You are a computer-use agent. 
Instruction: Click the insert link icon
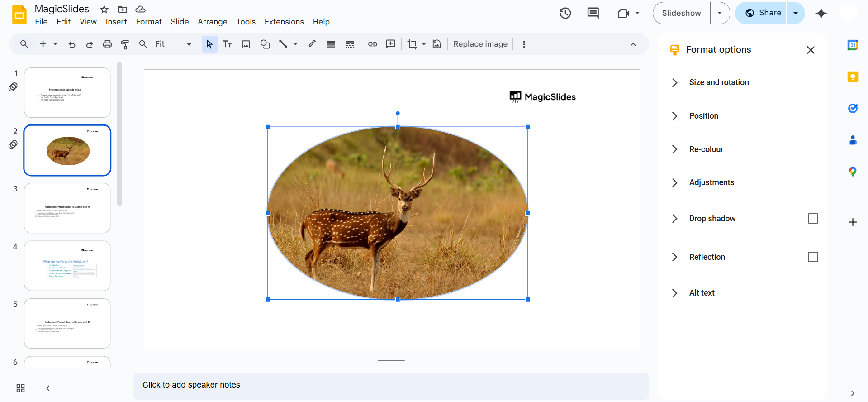(x=372, y=44)
